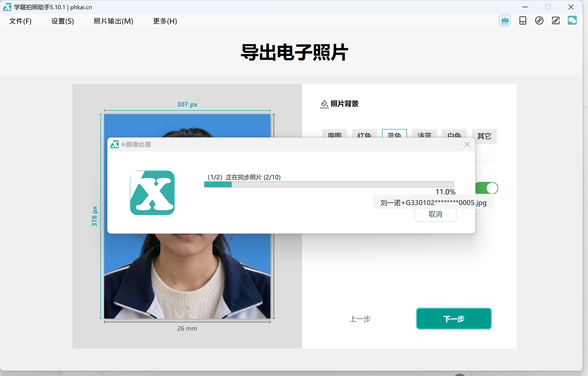
Task: Click the 下一步 button
Action: pyautogui.click(x=454, y=319)
